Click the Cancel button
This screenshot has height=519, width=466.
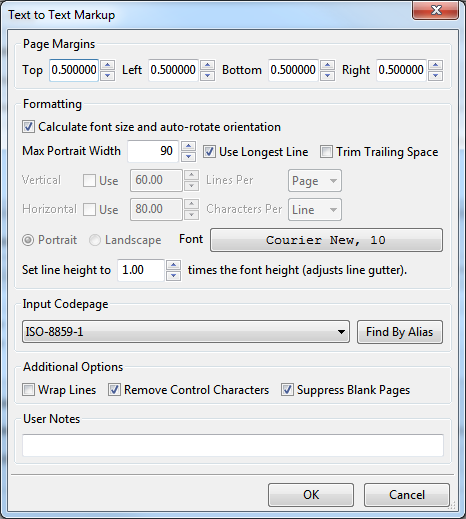(x=407, y=495)
